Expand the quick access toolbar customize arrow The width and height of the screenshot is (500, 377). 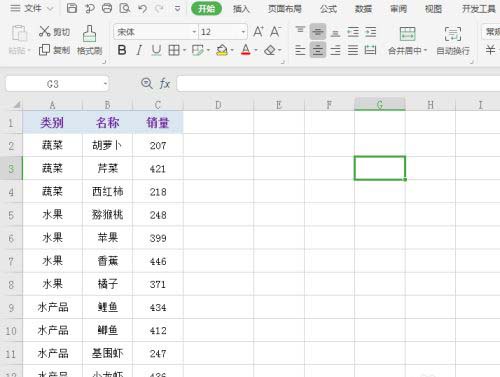coord(178,9)
